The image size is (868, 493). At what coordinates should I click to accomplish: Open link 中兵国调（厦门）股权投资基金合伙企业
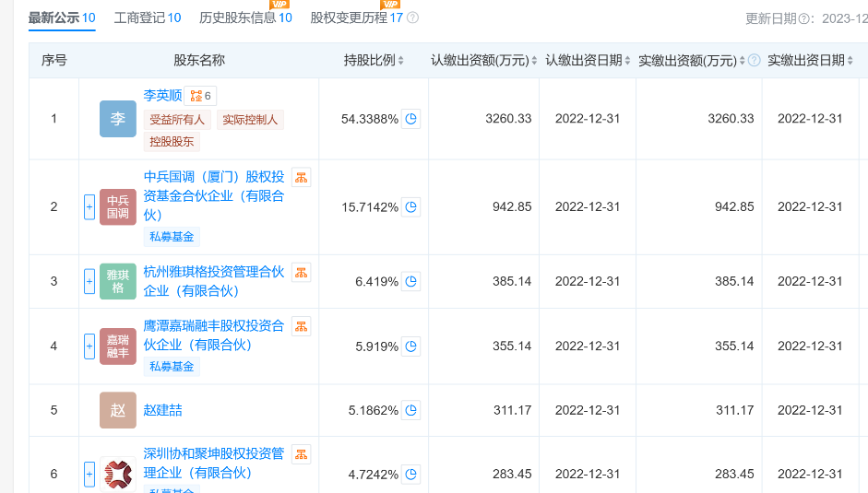(214, 196)
